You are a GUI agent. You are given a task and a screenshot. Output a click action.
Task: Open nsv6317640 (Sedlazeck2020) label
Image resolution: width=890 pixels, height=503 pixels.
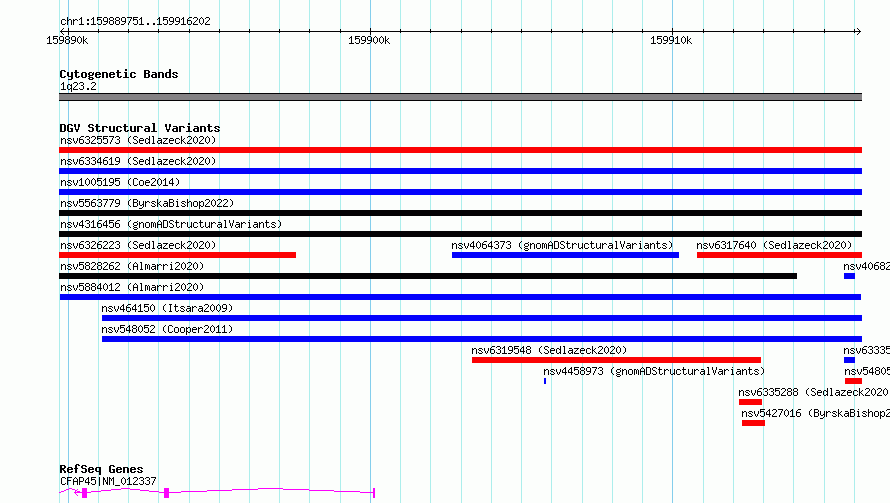[x=774, y=245]
